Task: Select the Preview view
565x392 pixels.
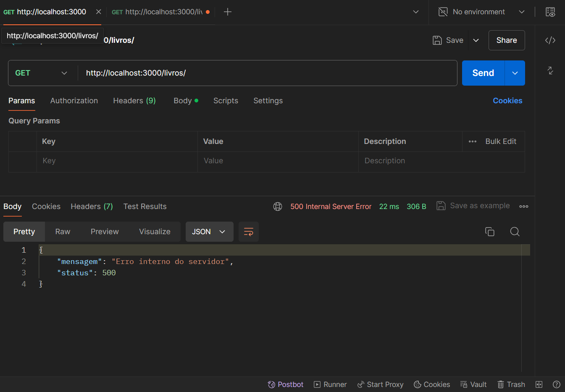Action: [x=105, y=232]
